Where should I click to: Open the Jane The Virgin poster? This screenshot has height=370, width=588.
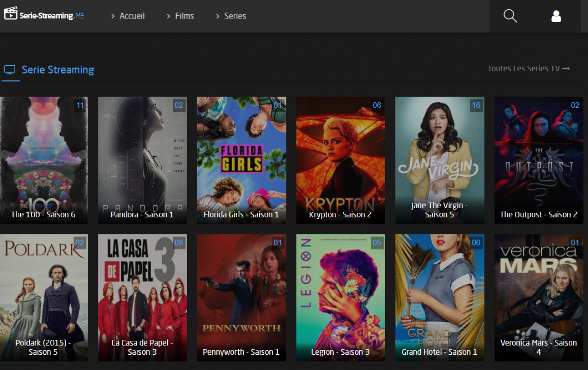[x=440, y=160]
